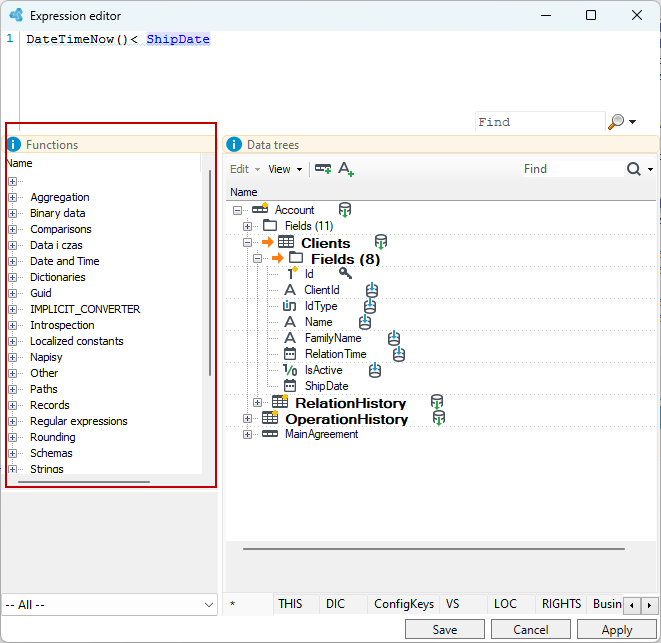
Task: Click database icon beside IdType field
Action: click(370, 306)
